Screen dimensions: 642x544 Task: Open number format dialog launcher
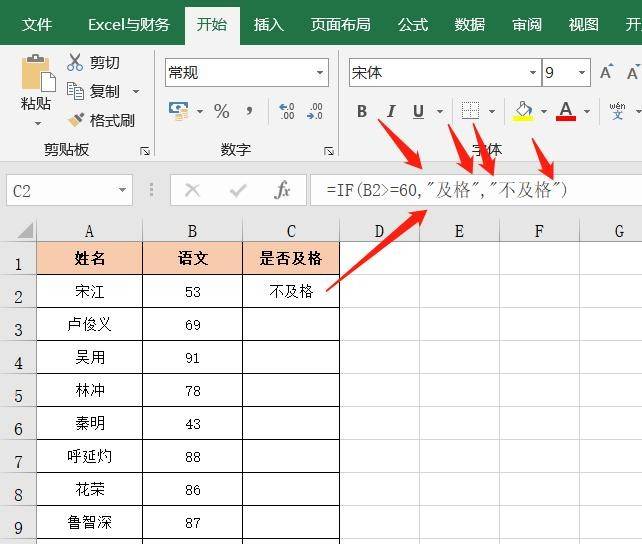(329, 151)
